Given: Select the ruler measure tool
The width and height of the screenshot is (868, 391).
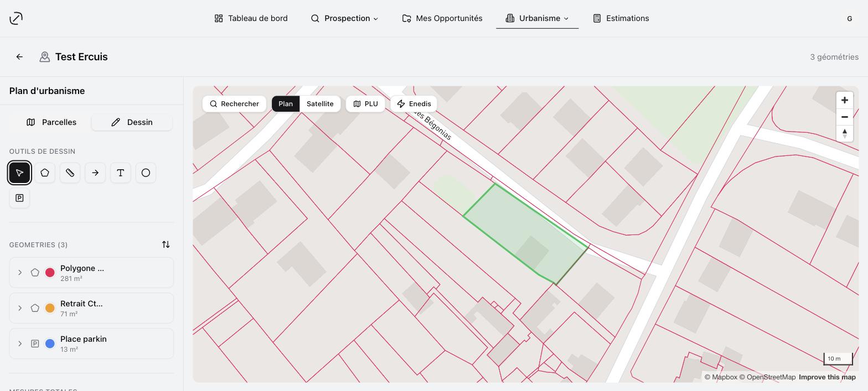Looking at the screenshot, I should point(70,173).
